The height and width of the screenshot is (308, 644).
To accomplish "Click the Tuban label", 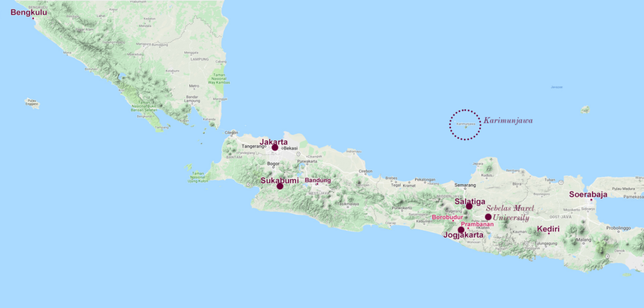I will pyautogui.click(x=550, y=180).
